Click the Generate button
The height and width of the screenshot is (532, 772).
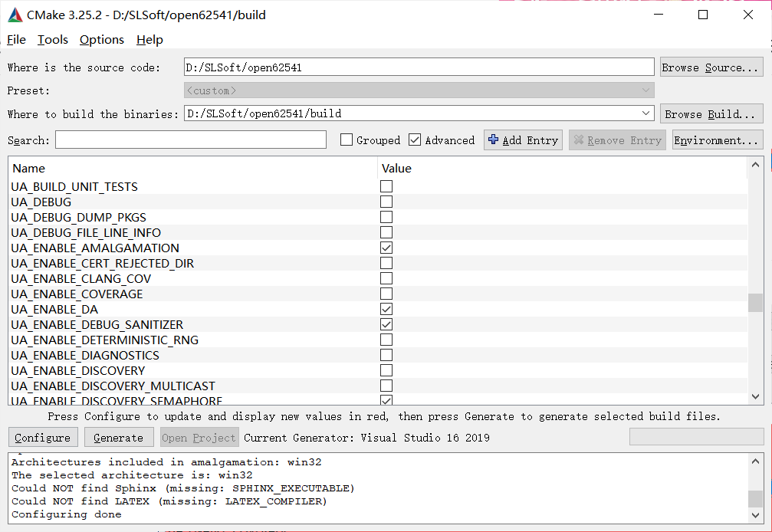pyautogui.click(x=118, y=438)
